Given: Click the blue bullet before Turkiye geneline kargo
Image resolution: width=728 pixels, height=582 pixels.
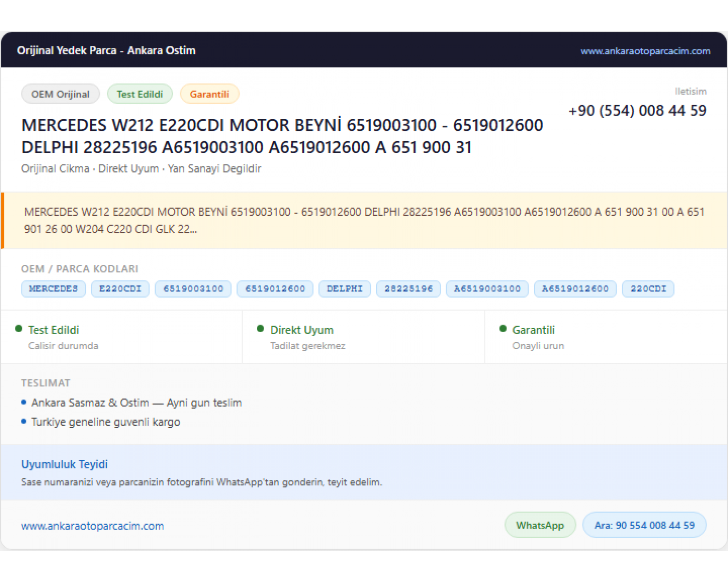Looking at the screenshot, I should tap(24, 421).
